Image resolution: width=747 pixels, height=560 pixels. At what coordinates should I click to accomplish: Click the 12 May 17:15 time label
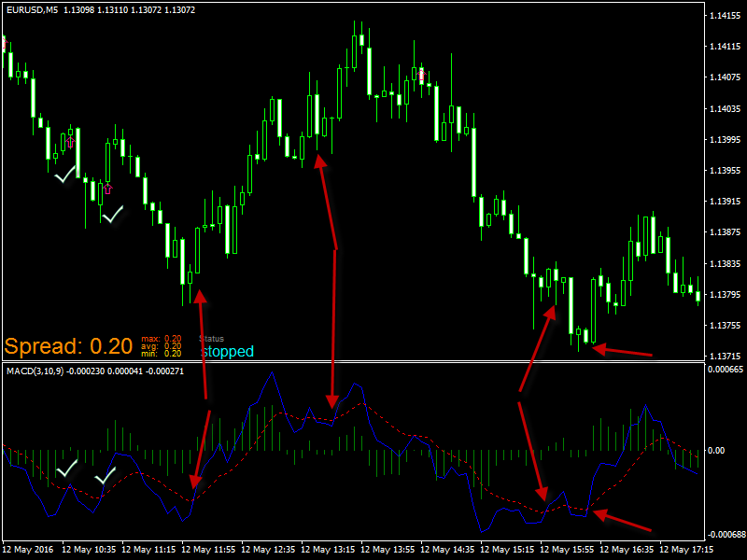(x=686, y=550)
